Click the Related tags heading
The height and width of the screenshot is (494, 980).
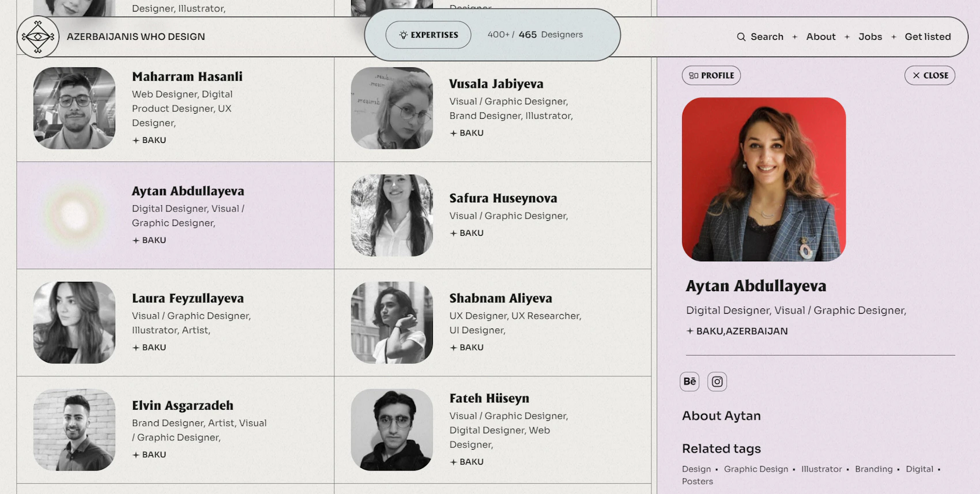(721, 449)
